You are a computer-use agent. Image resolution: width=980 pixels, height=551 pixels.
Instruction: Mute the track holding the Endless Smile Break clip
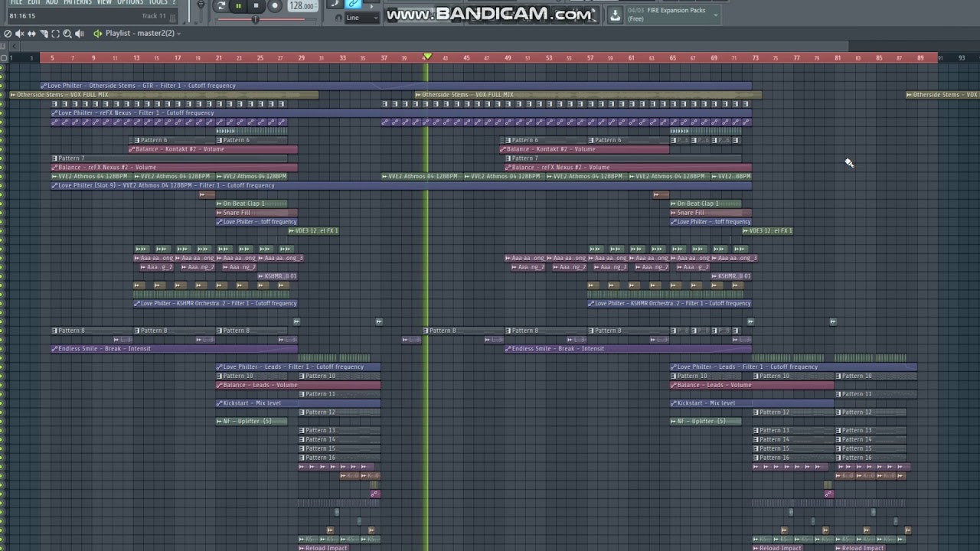[x=2, y=349]
